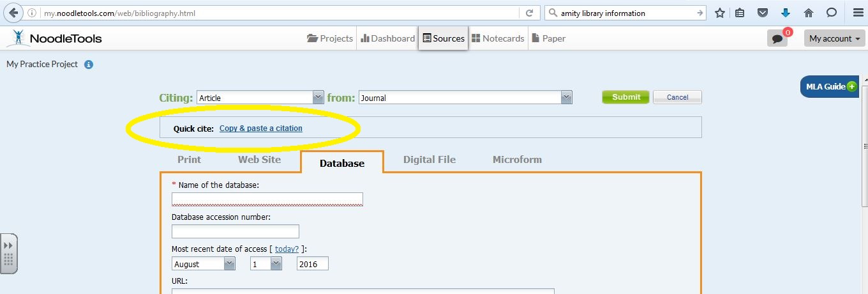Open the access month August dropdown
868x294 pixels.
204,264
